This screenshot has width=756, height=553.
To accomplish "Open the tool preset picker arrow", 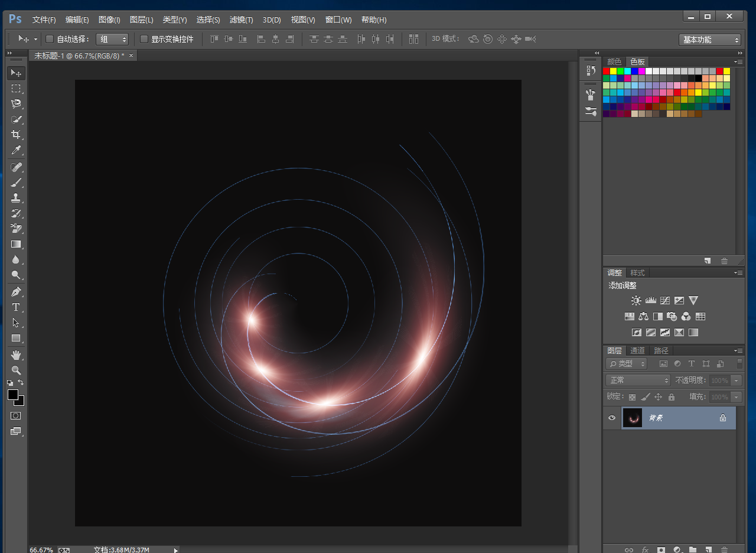I will [35, 39].
